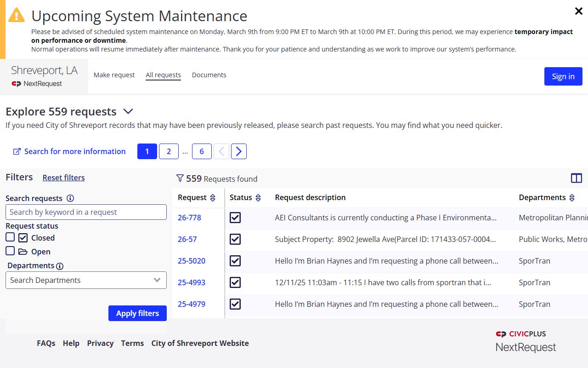Open the column view toggle icon
The height and width of the screenshot is (368, 588).
576,178
